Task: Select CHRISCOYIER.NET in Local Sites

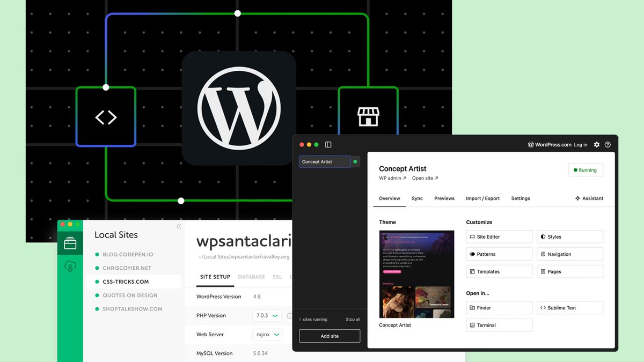Action: click(127, 268)
